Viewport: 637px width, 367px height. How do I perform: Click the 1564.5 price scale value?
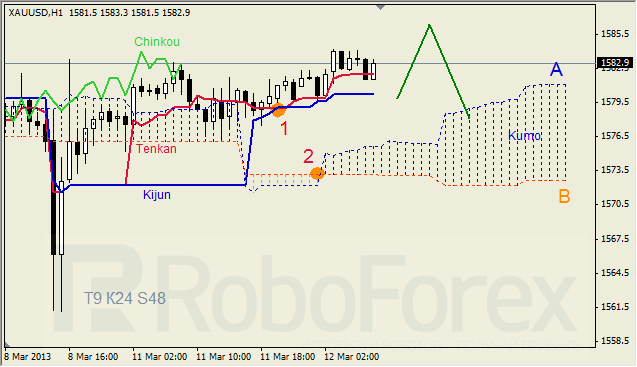point(615,273)
